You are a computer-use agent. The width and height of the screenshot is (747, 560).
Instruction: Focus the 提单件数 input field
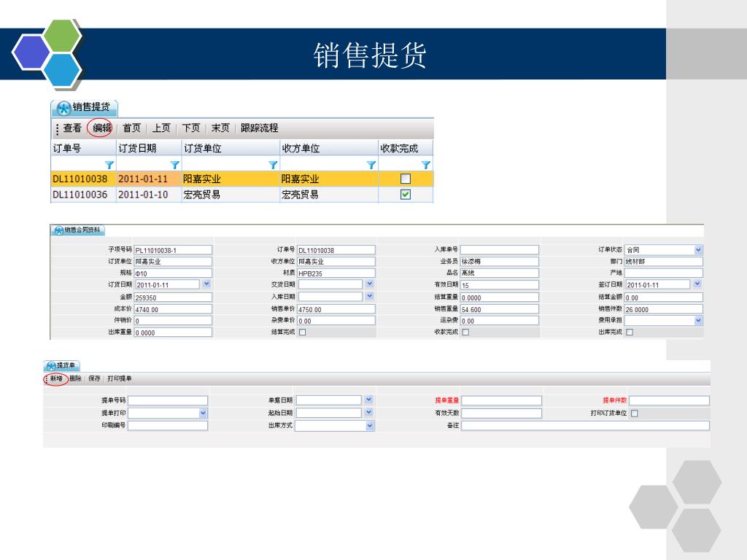pos(670,400)
